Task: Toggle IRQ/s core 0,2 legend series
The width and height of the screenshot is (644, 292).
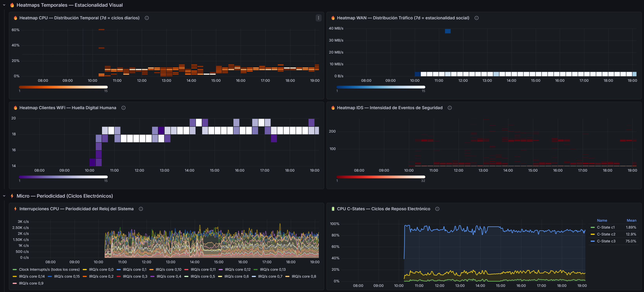Action: click(101, 276)
